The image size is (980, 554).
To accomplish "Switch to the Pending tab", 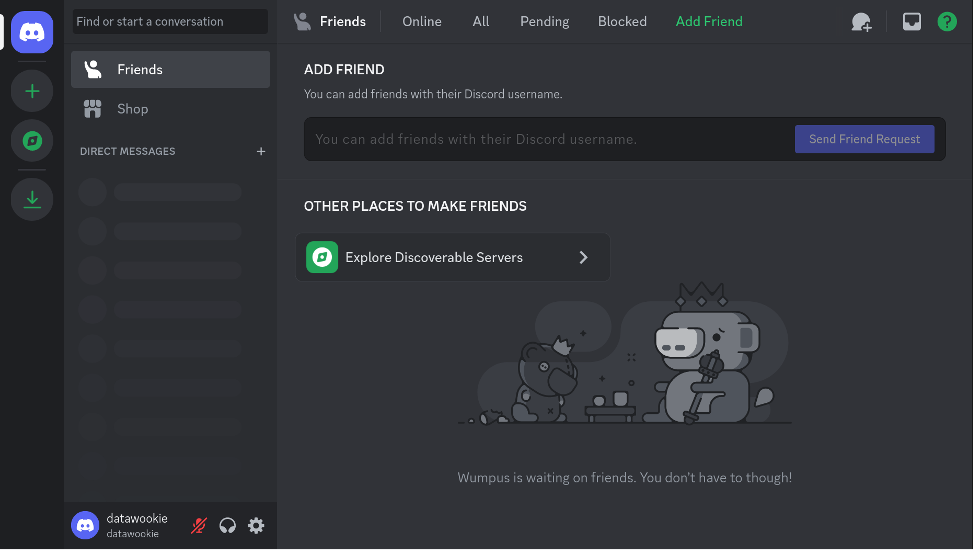I will coord(544,21).
